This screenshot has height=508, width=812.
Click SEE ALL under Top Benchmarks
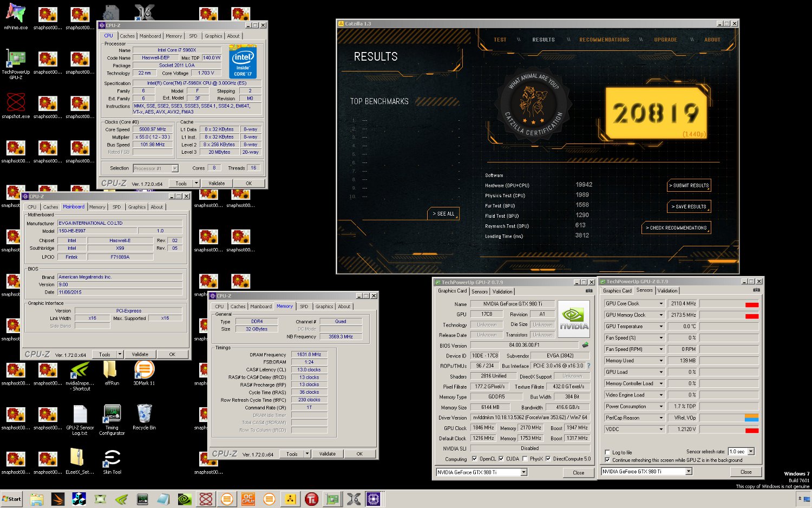[443, 214]
